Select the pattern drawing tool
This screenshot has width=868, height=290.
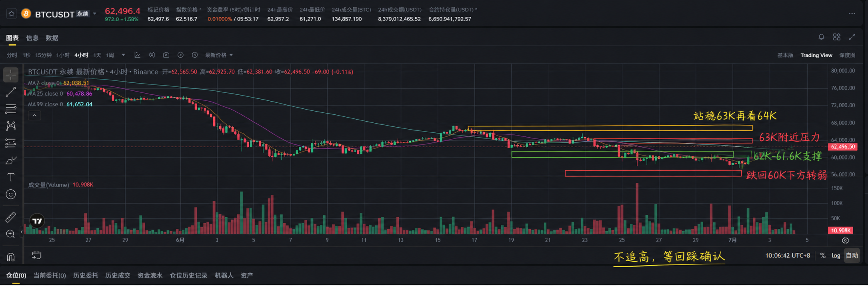point(11,126)
